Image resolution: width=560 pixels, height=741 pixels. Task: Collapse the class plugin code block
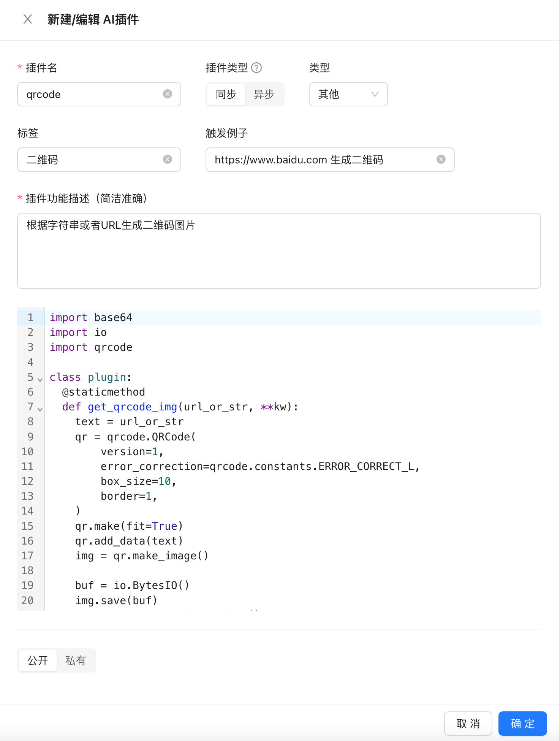tap(40, 379)
